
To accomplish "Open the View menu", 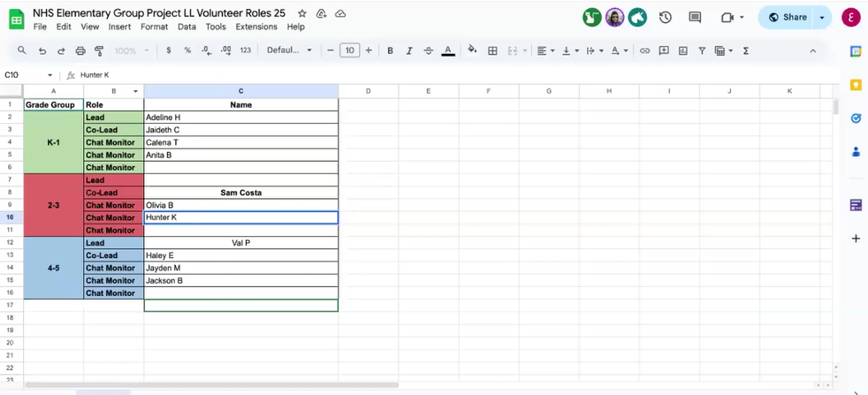I will click(89, 27).
